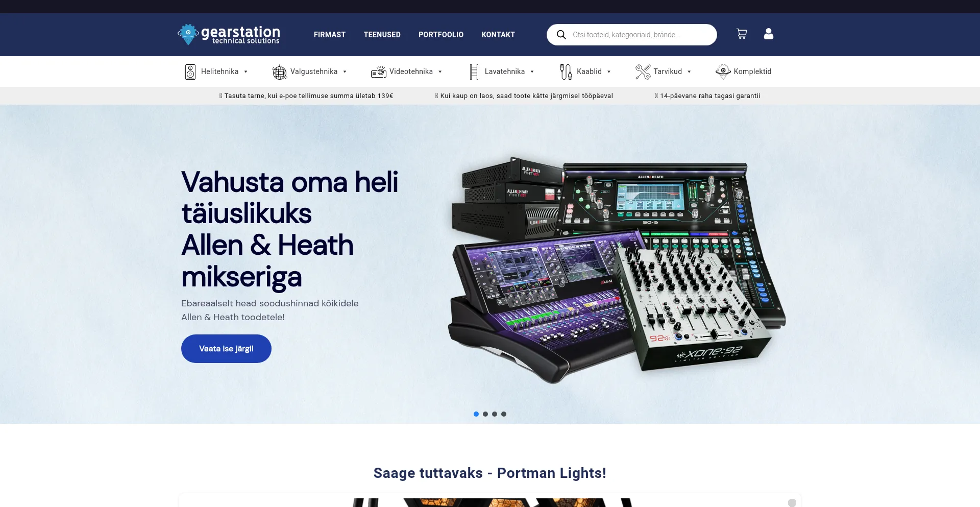
Task: Expand the Helitehnika dropdown arrow
Action: [246, 72]
